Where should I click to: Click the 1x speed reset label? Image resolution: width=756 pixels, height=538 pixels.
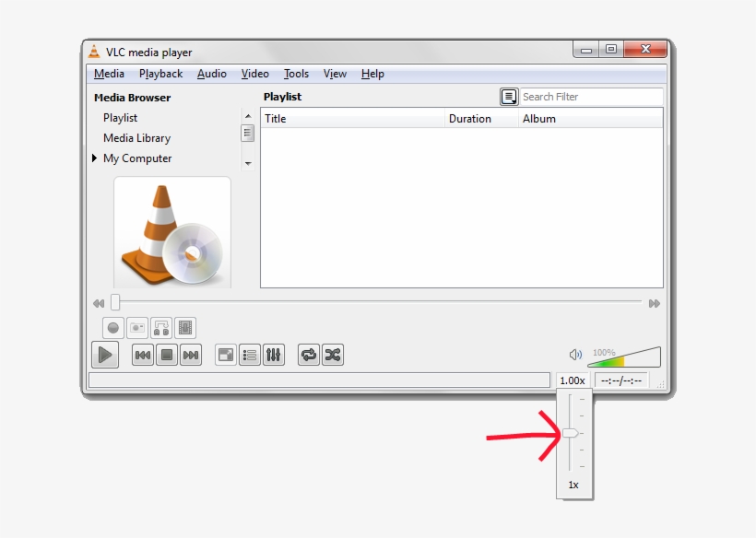573,485
